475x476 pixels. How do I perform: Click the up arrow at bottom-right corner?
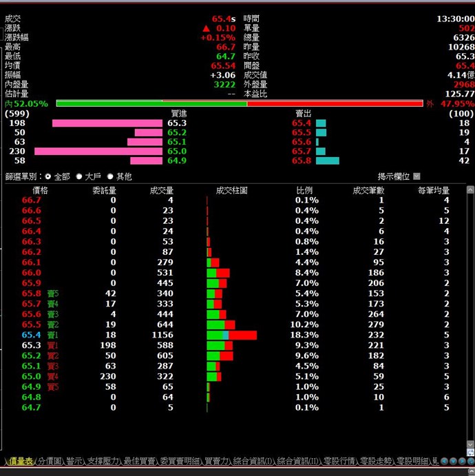pyautogui.click(x=472, y=472)
